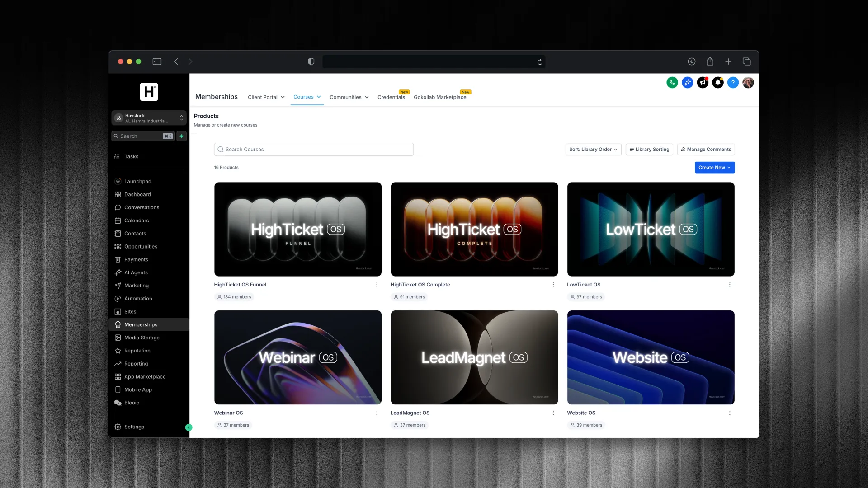Open the Gokollab Marketplace tab

pyautogui.click(x=441, y=97)
